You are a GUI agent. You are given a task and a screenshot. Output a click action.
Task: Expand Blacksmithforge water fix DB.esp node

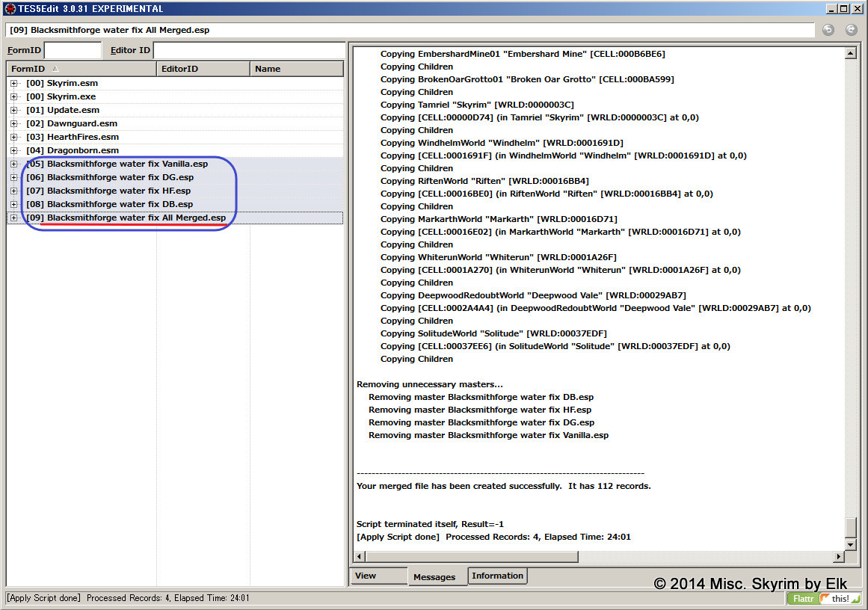(14, 204)
